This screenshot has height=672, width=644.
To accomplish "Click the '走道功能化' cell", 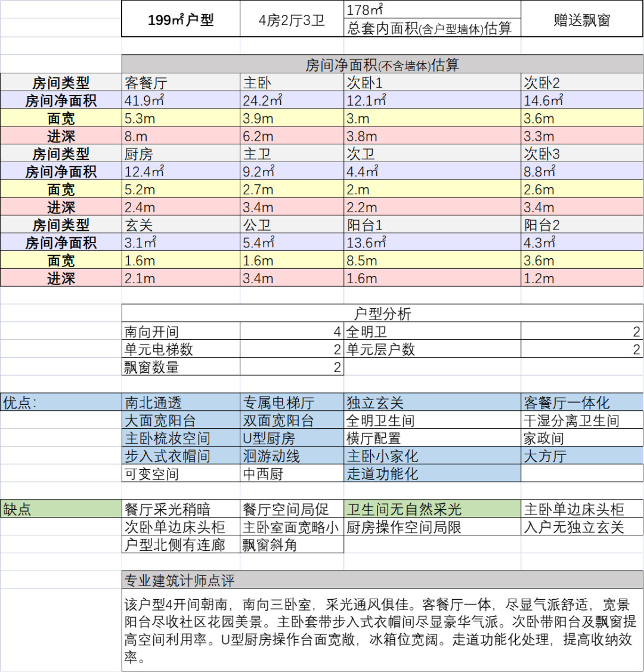I will (x=432, y=473).
